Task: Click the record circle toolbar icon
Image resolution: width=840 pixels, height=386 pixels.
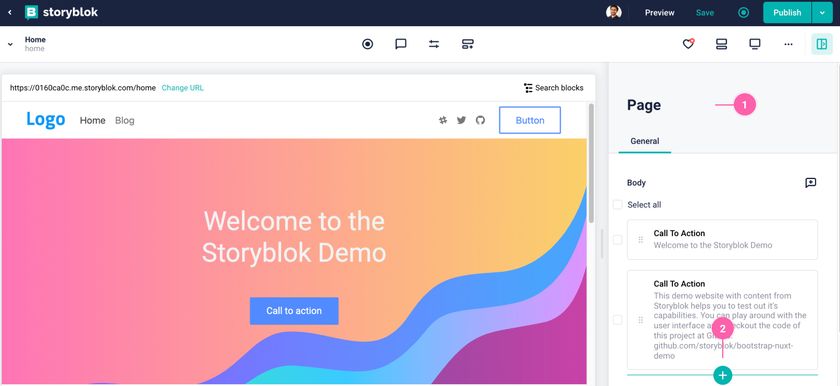Action: click(368, 44)
